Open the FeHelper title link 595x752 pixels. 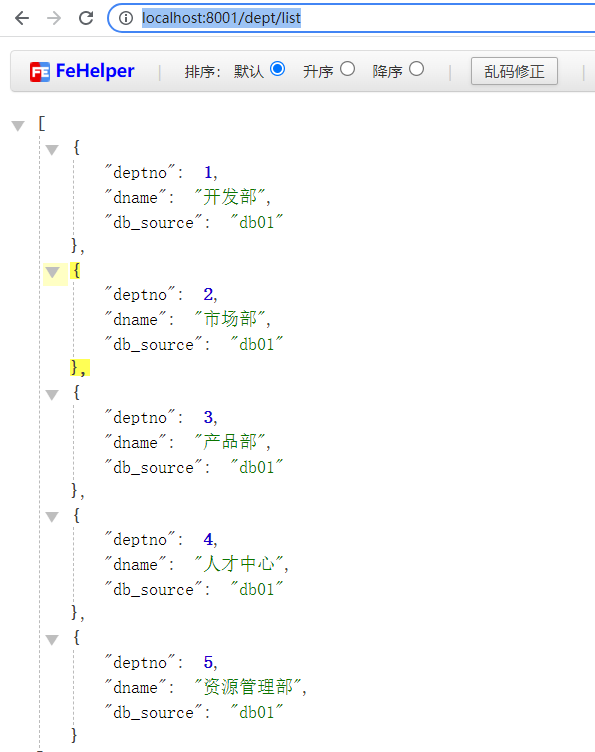(95, 71)
